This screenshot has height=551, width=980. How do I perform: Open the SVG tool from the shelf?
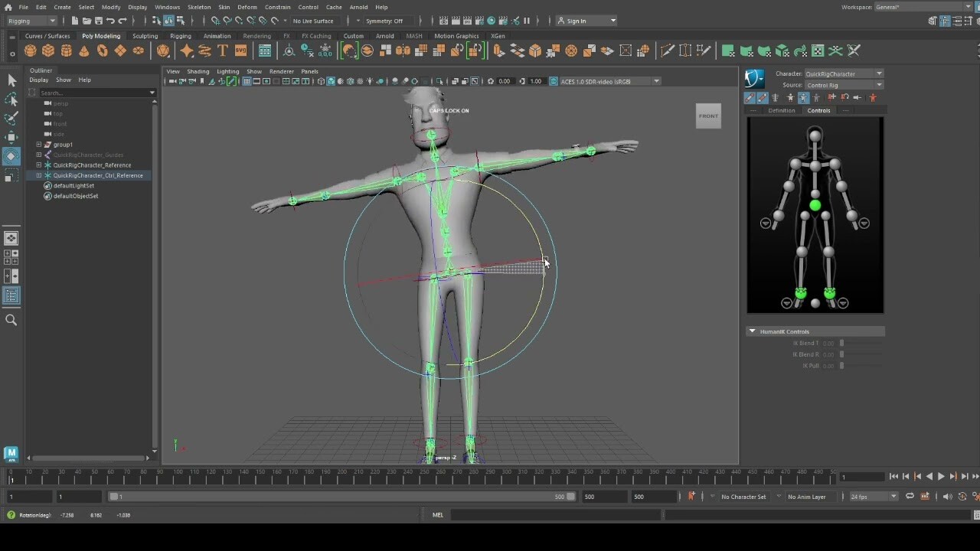pos(242,51)
